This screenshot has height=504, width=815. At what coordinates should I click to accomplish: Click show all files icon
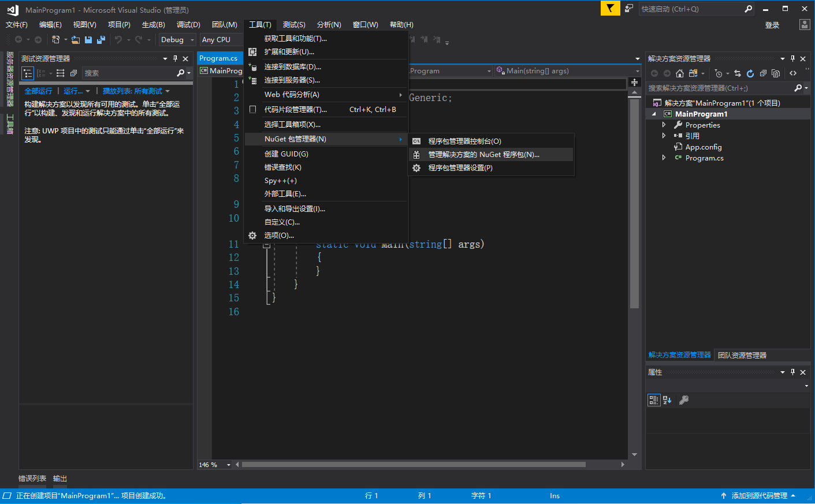pyautogui.click(x=776, y=73)
